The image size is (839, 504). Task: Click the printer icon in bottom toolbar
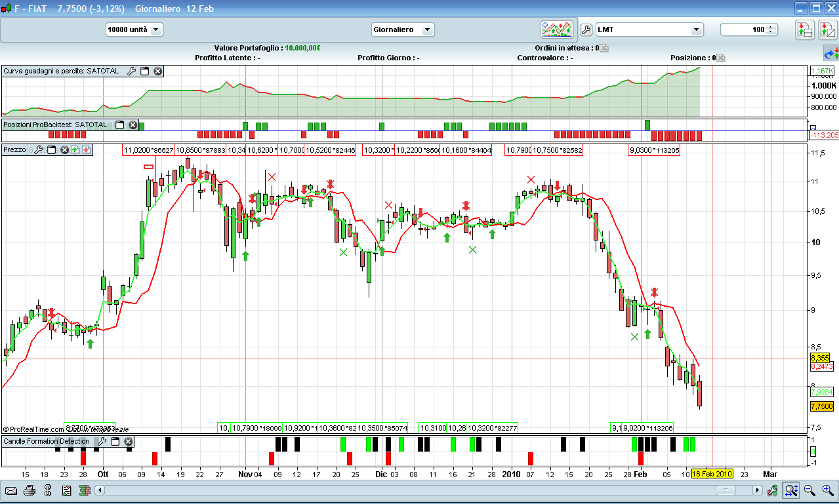click(30, 490)
